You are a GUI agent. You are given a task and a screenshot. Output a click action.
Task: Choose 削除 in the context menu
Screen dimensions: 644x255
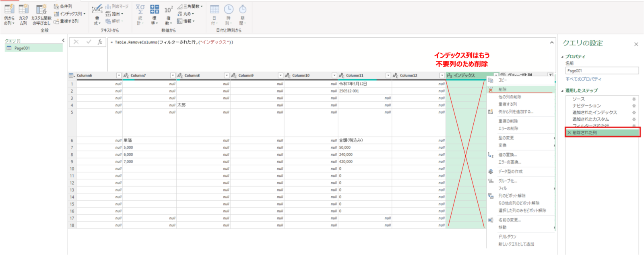click(521, 89)
